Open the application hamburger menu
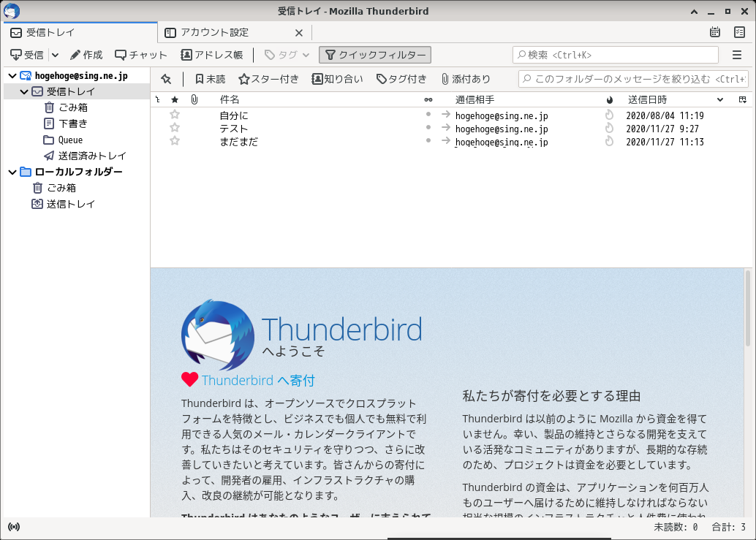This screenshot has width=756, height=540. pyautogui.click(x=737, y=55)
